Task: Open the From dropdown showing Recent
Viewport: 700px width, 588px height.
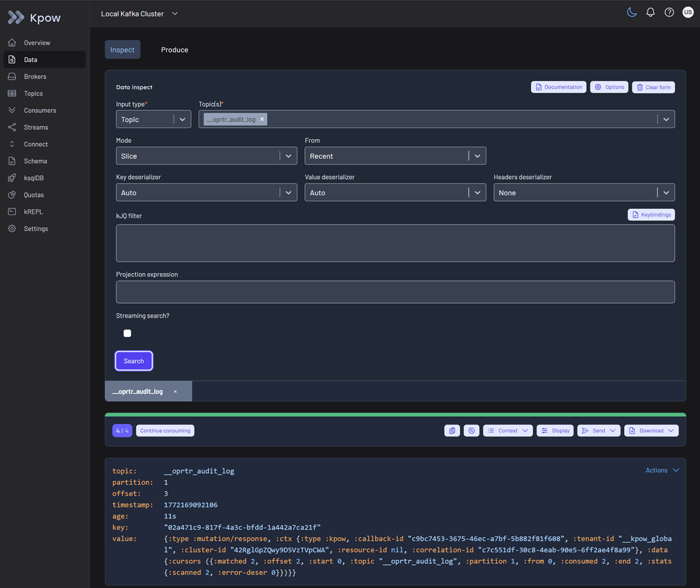Action: click(395, 157)
